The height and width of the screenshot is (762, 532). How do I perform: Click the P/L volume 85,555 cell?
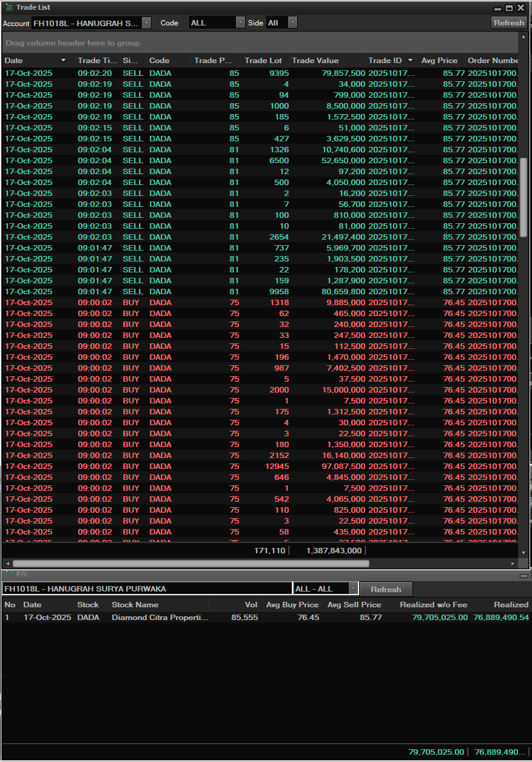(x=244, y=618)
